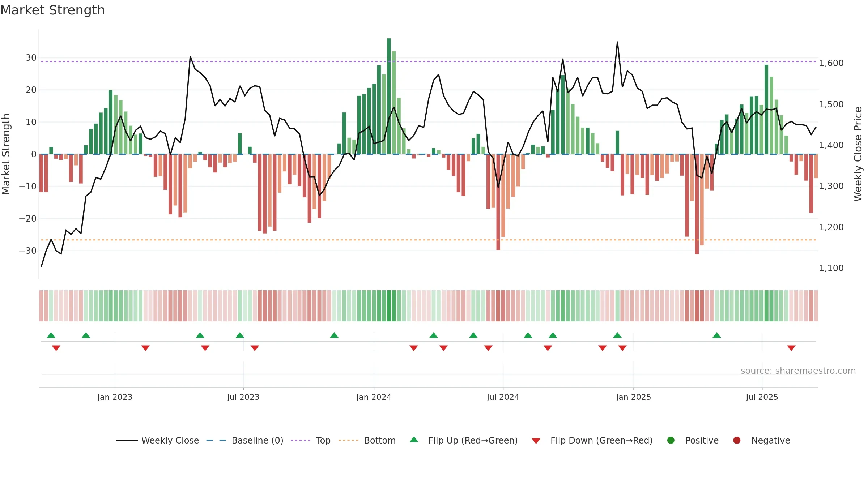The image size is (868, 488).
Task: Click the red down-triangle icon in legend
Action: click(x=536, y=441)
